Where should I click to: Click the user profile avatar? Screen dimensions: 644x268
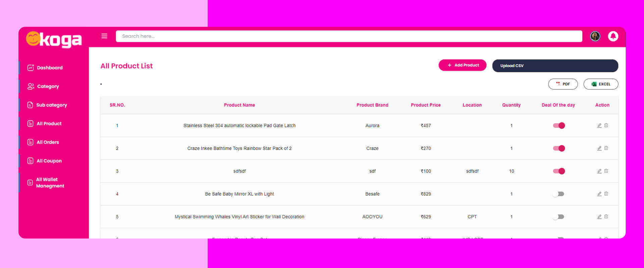point(595,36)
